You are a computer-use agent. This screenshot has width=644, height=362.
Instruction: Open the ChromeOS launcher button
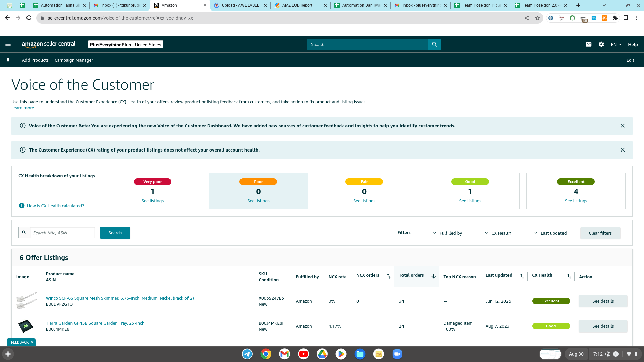8,354
